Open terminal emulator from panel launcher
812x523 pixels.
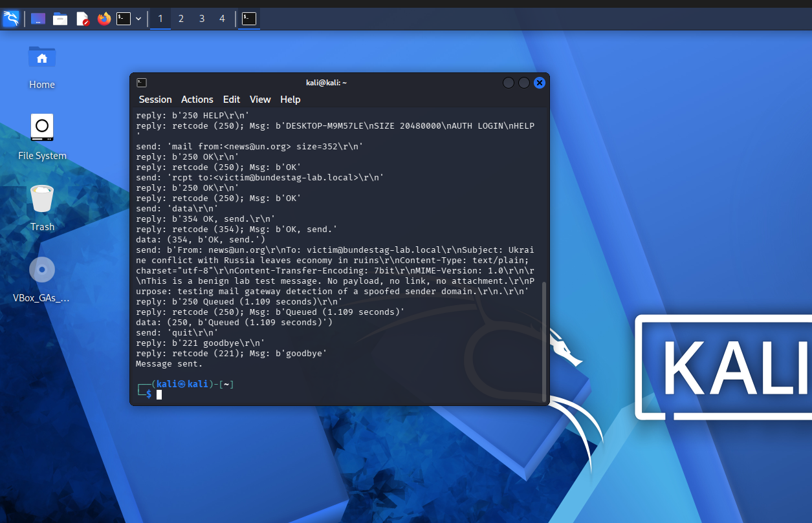coord(124,19)
